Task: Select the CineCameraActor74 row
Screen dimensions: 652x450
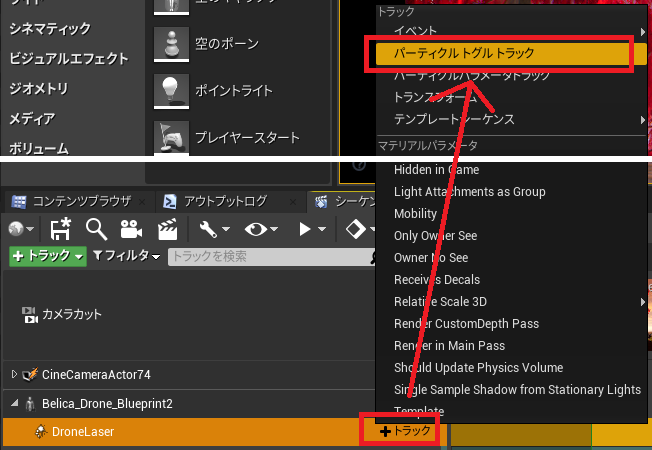Action: pyautogui.click(x=189, y=375)
